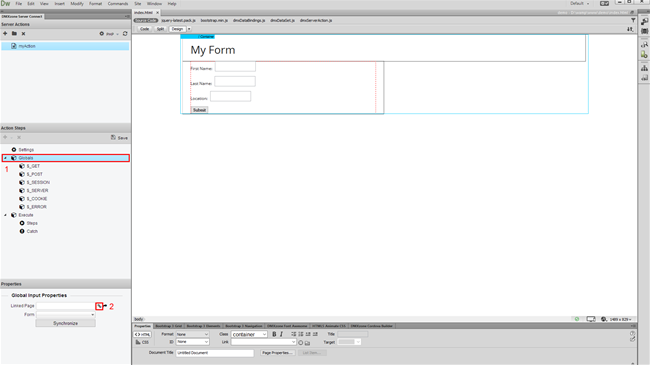Open the Class container dropdown

249,334
